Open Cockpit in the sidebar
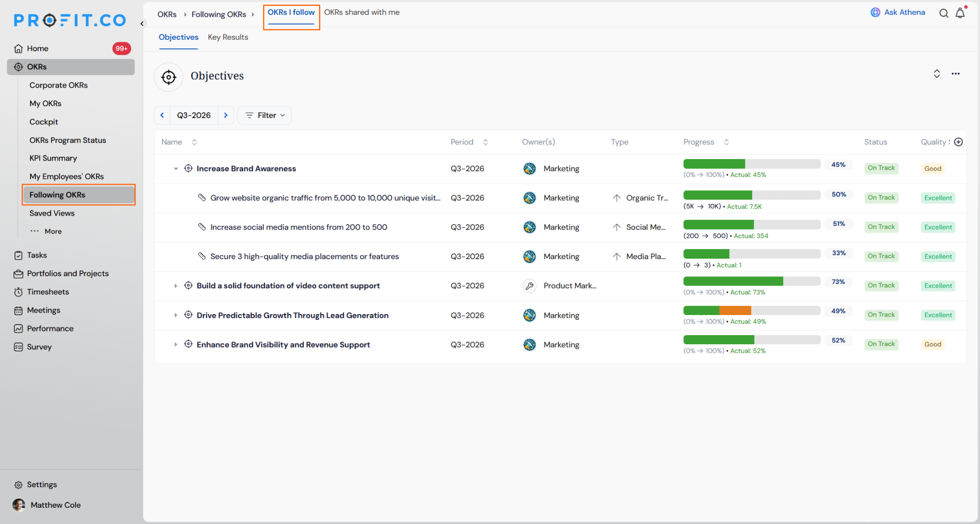 point(44,122)
